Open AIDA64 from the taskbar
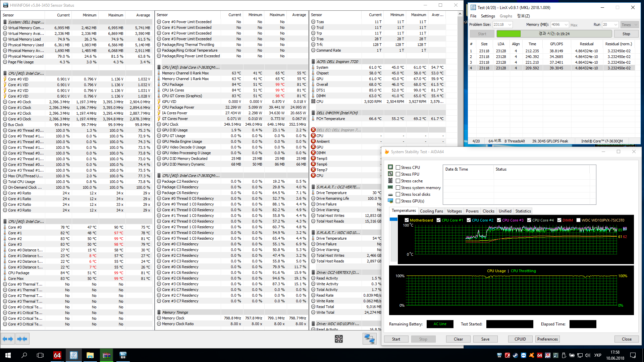This screenshot has height=362, width=644. point(57,355)
